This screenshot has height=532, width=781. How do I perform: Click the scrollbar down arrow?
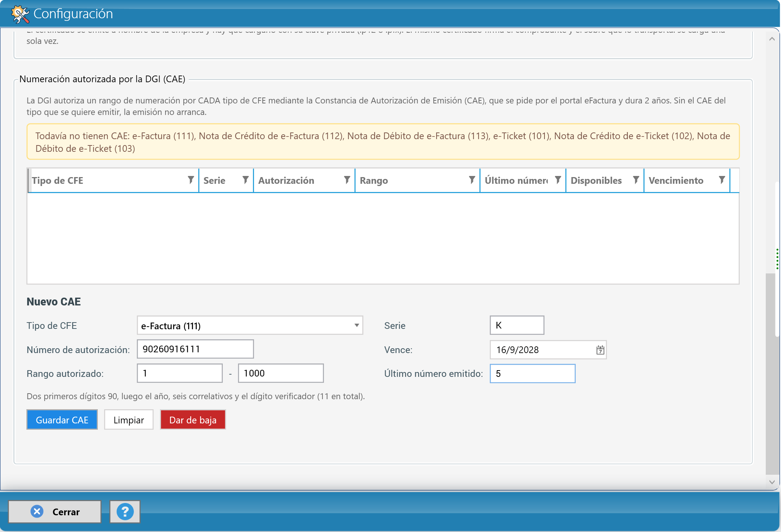[x=772, y=482]
